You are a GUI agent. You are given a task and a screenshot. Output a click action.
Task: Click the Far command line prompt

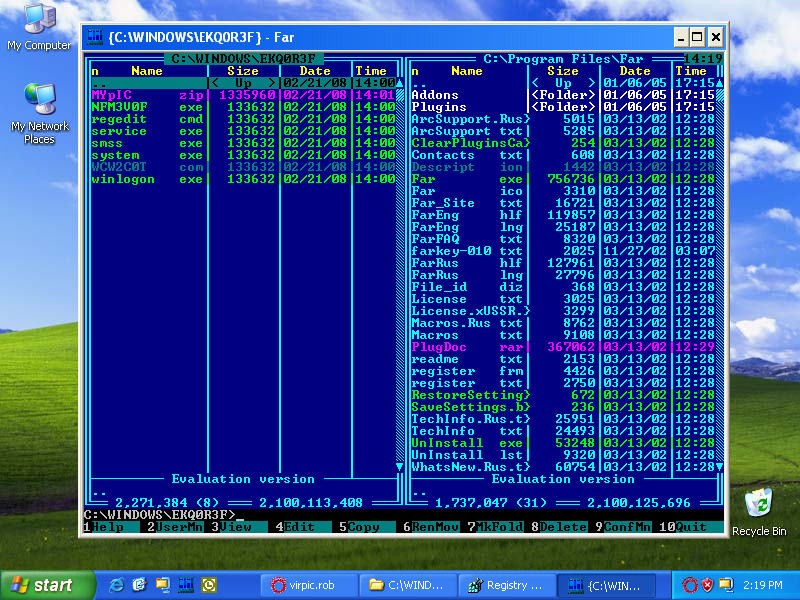coord(403,514)
